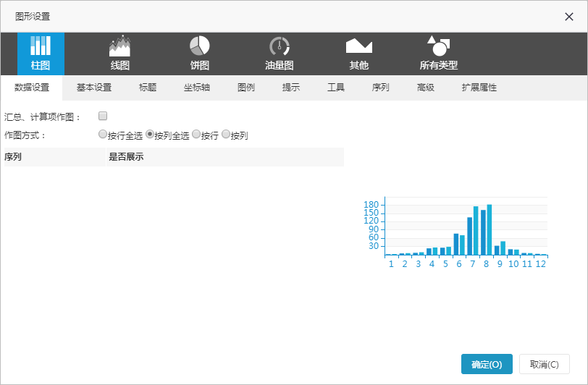
Task: Open the 提示 tab
Action: tap(291, 88)
